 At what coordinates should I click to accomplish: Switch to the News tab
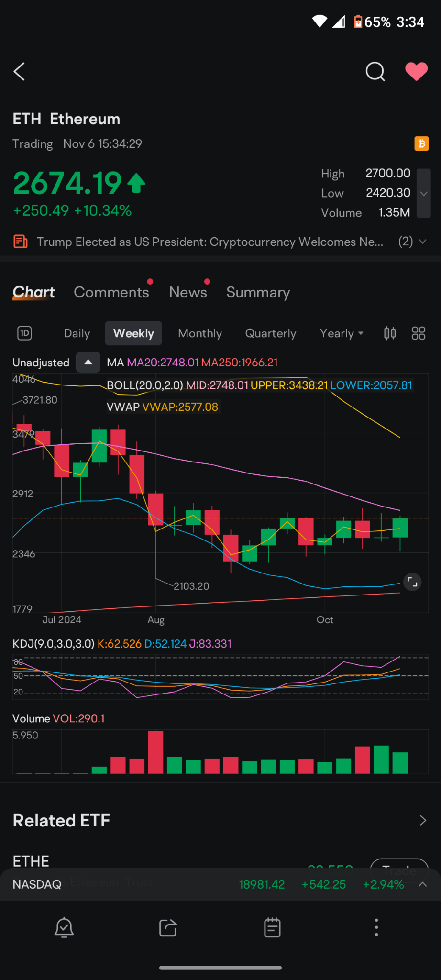[188, 292]
